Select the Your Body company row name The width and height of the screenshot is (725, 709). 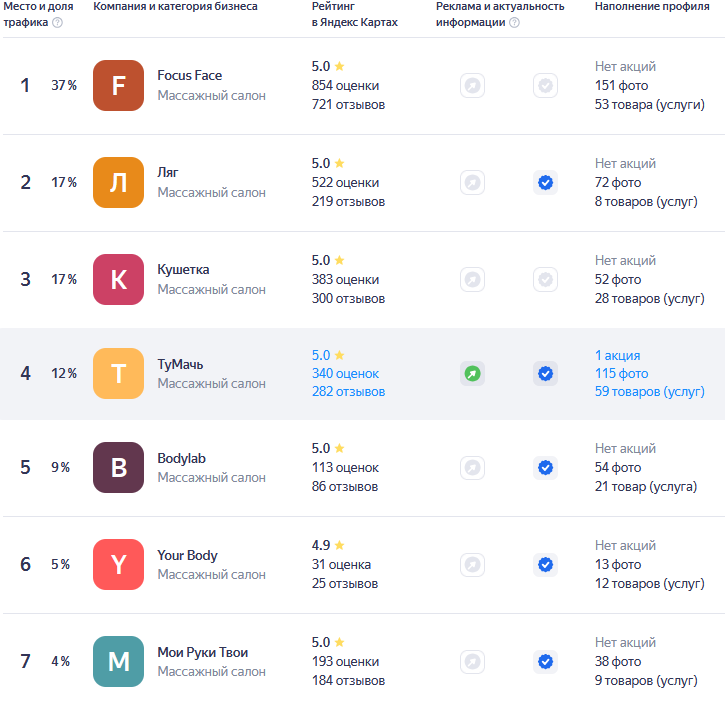187,555
